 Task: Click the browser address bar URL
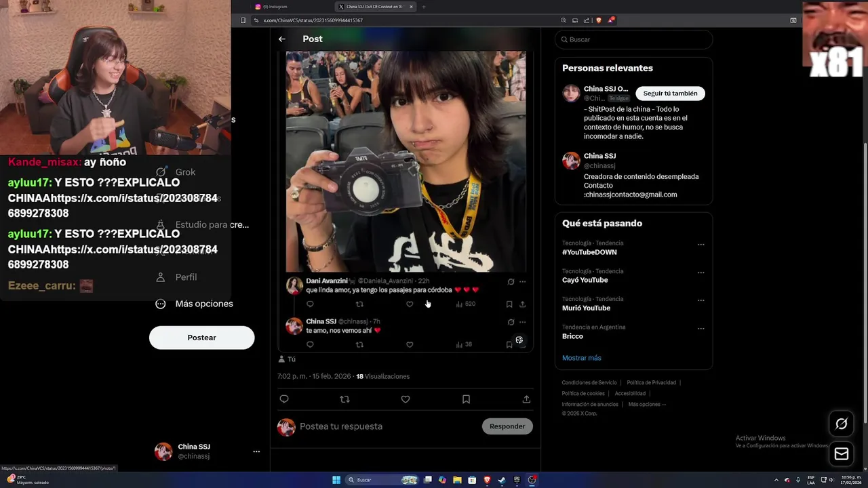(313, 20)
